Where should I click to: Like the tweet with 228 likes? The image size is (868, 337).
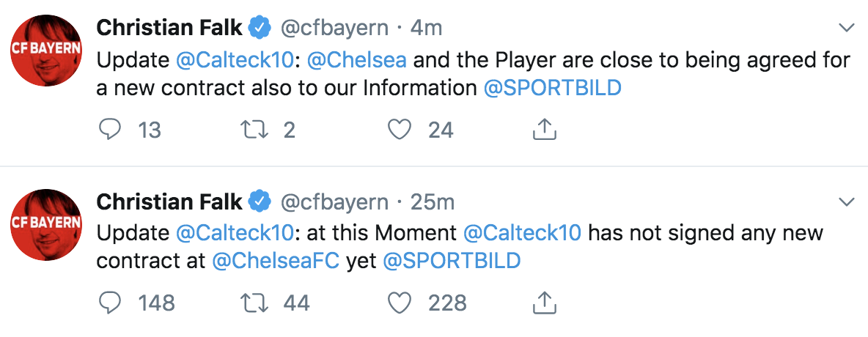tap(400, 302)
